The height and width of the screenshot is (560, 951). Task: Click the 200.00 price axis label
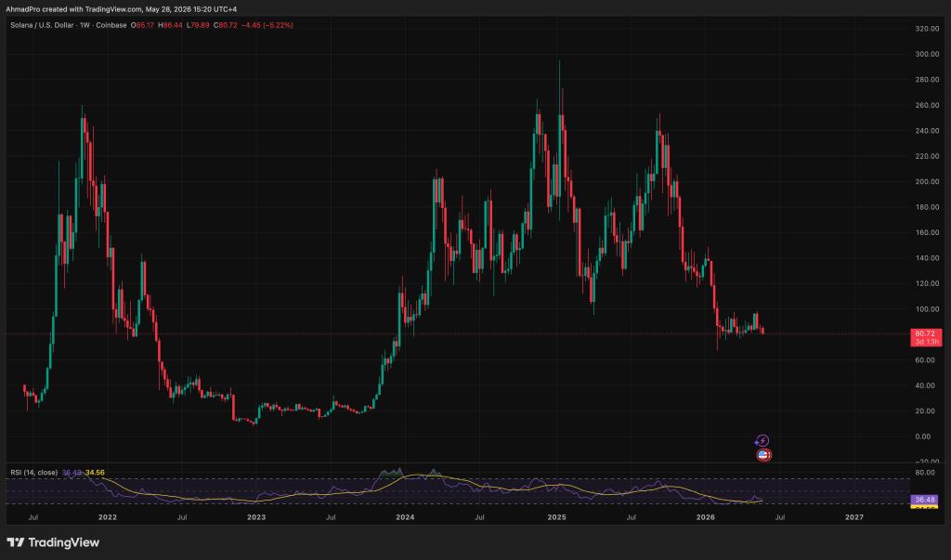point(927,181)
